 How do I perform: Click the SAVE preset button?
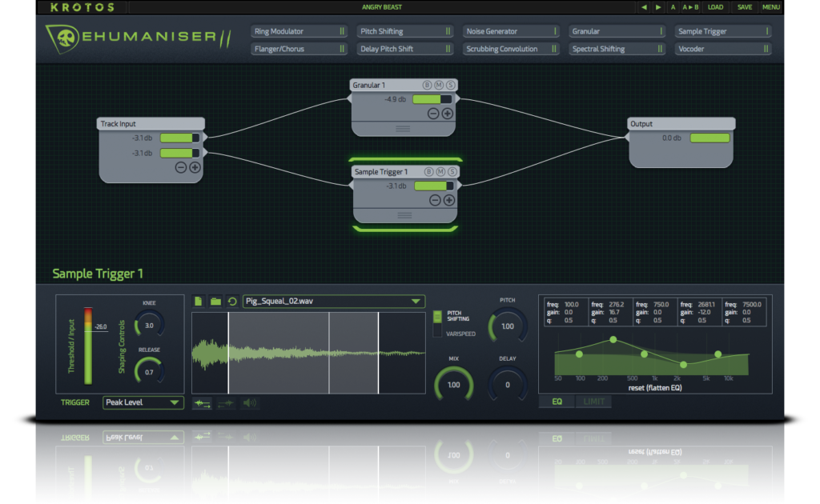click(745, 7)
